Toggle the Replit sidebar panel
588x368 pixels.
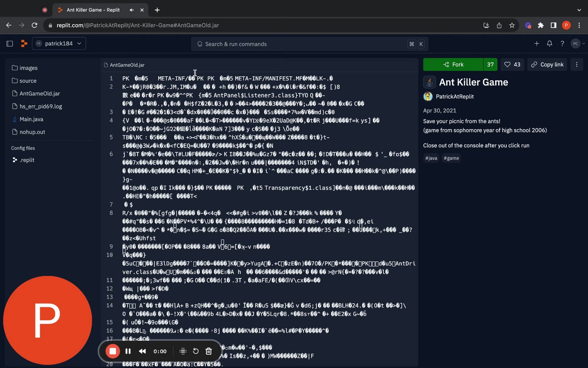click(10, 44)
